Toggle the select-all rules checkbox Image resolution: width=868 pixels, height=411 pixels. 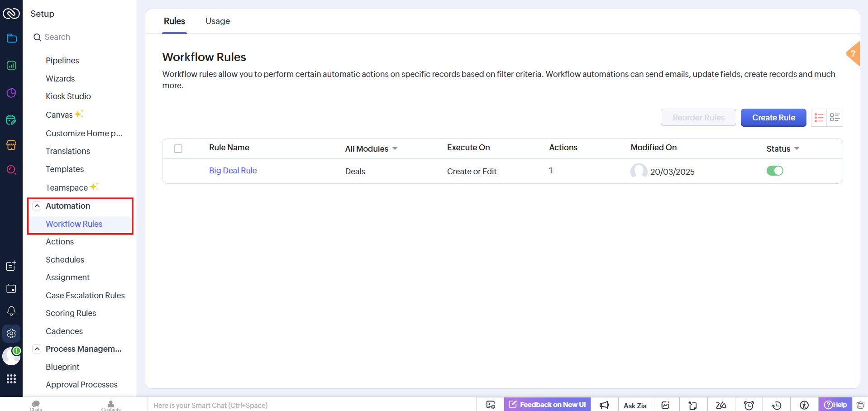pos(178,148)
